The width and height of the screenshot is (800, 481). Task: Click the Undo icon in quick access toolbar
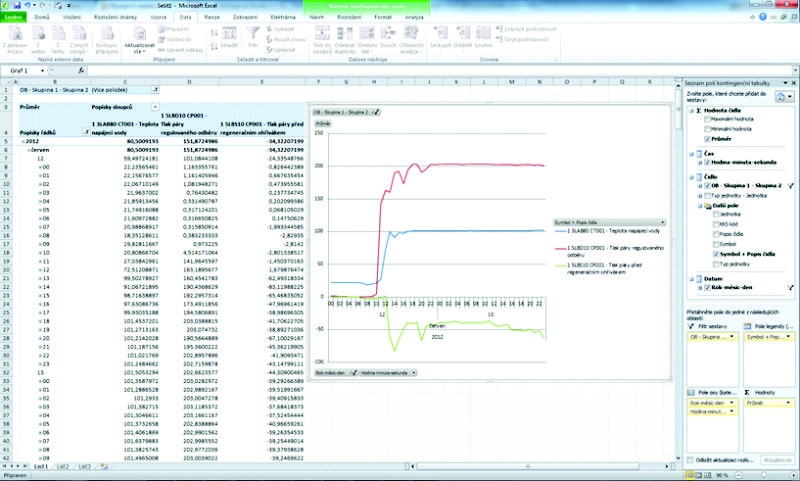27,5
